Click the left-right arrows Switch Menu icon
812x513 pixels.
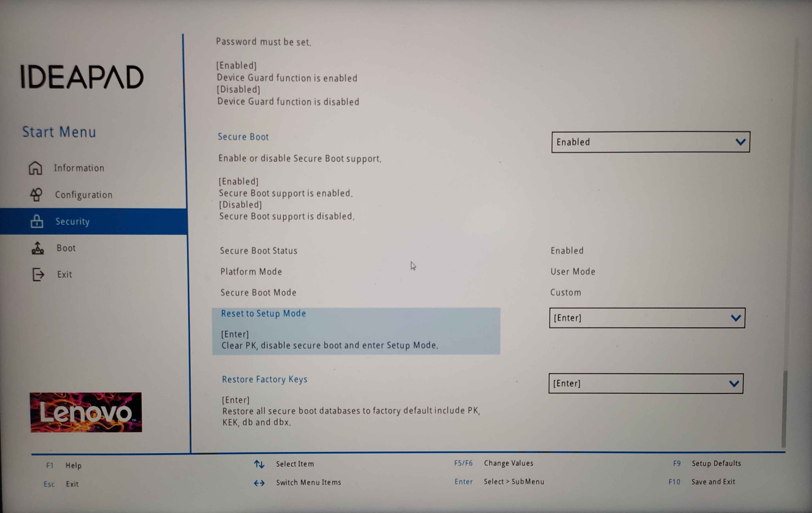pos(259,483)
